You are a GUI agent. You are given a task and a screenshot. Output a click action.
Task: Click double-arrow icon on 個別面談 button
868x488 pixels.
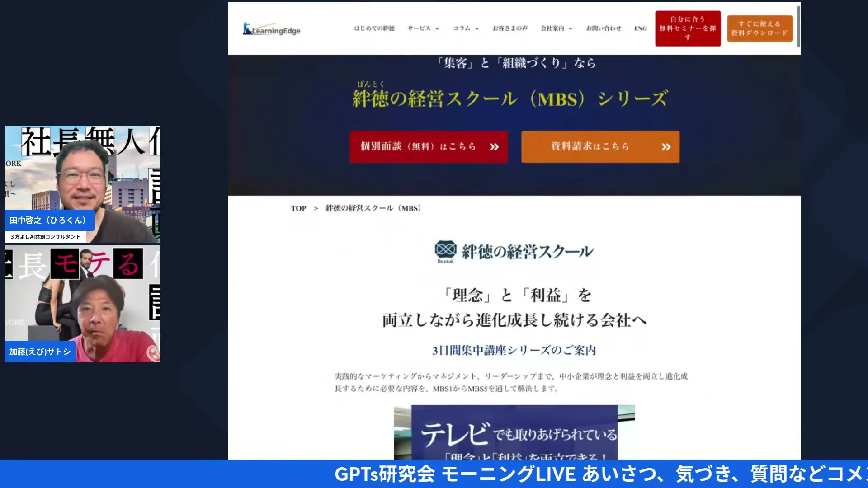point(494,147)
